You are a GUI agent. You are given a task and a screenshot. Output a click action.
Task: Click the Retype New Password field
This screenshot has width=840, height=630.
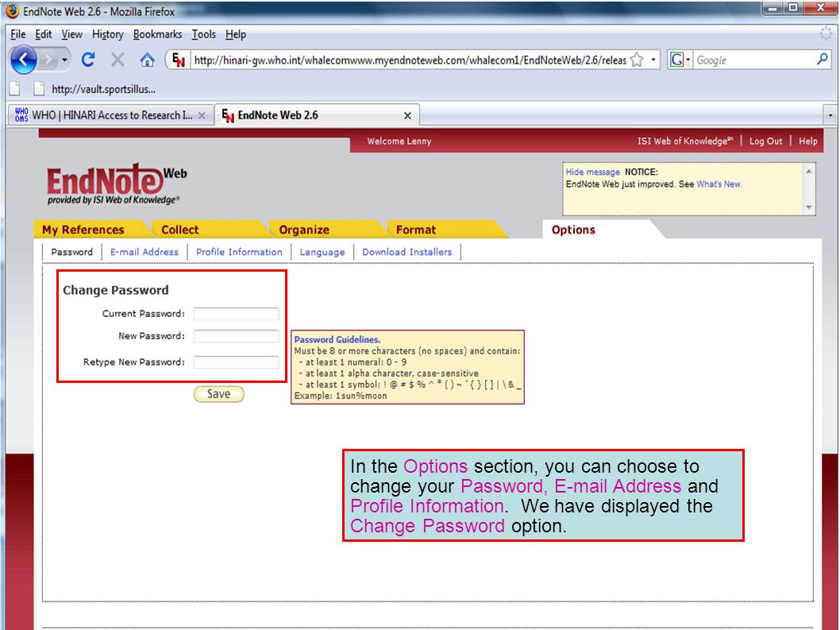tap(237, 362)
